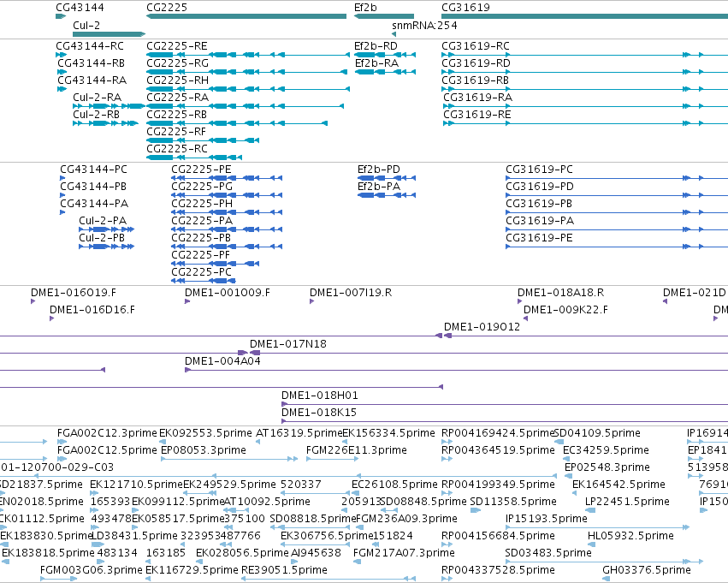728x583 pixels.
Task: Select the Ef2b-RA transcript label
Action: click(377, 63)
